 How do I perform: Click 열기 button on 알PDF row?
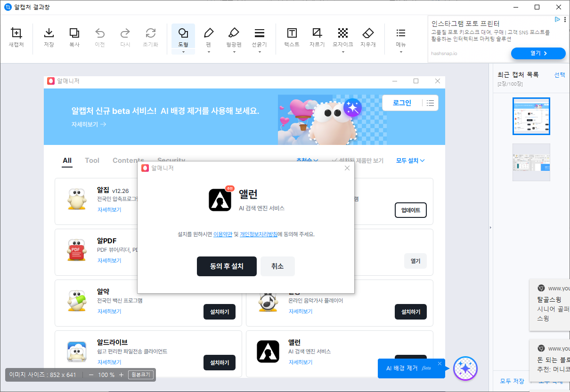(x=415, y=261)
